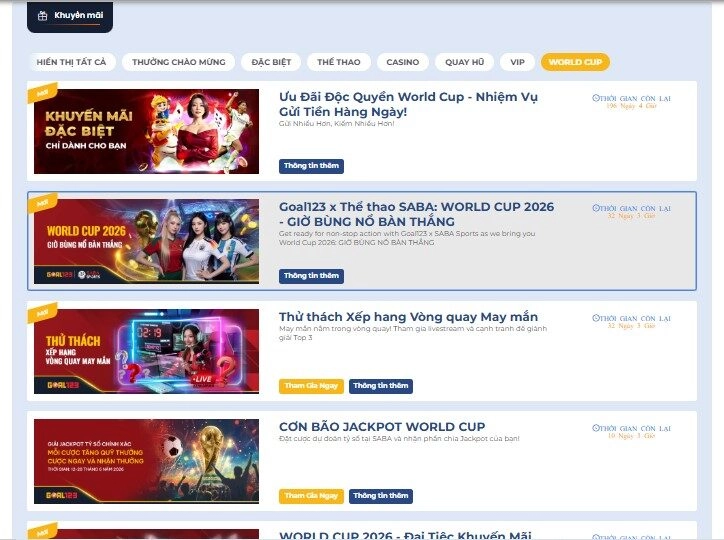Click the text 'Gửi Nhiều Hơn, Kiếm Nhiều Hơn!'
Viewport: 724px width, 540px height.
click(x=337, y=124)
